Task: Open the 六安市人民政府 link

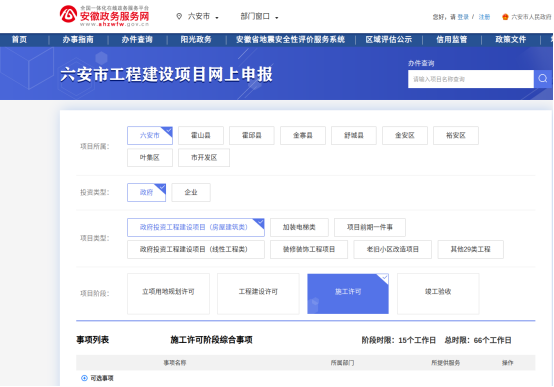Action: (531, 17)
